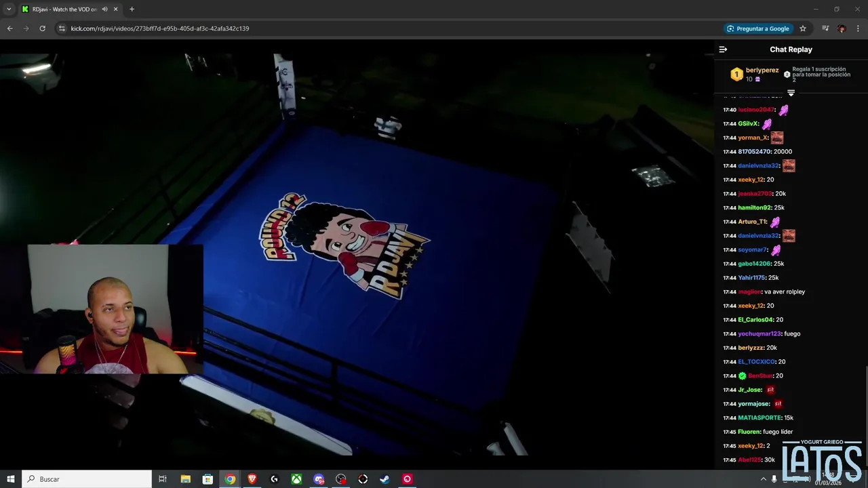Click Jr_Jose's sit emote
Viewport: 868px width, 488px height.
(x=770, y=390)
